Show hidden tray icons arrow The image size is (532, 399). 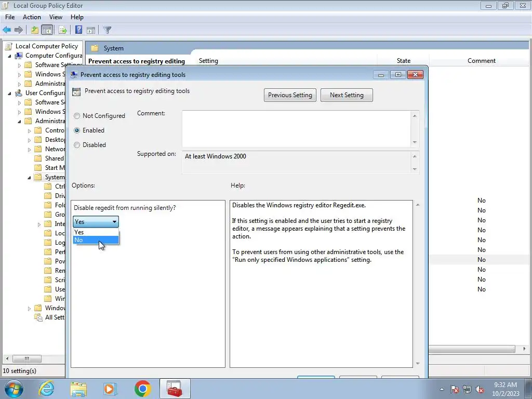click(x=442, y=389)
